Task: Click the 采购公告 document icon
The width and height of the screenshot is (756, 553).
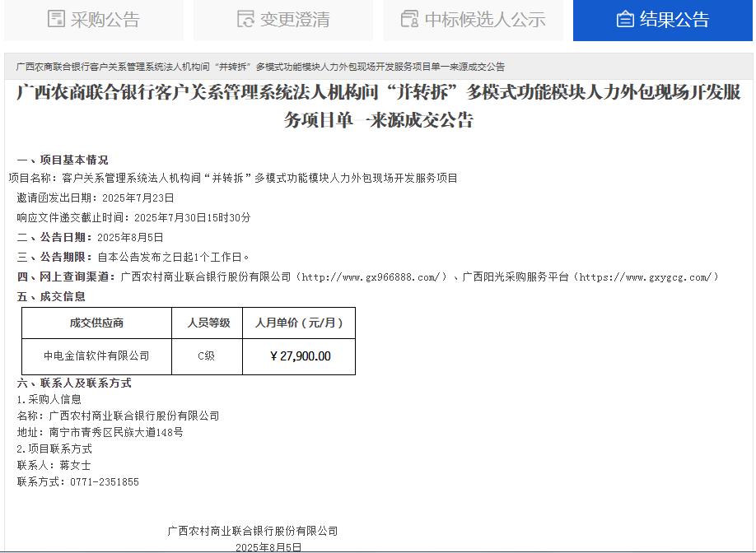Action: pos(56,19)
